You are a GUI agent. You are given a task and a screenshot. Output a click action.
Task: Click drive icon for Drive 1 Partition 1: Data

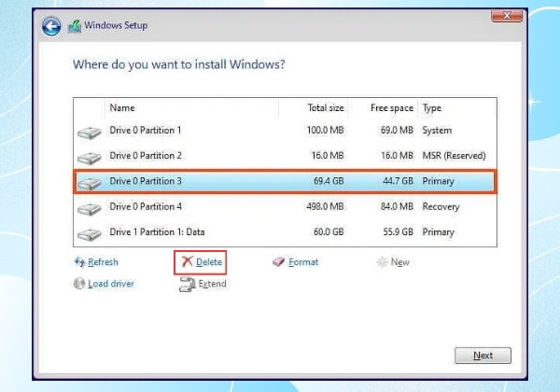click(x=90, y=234)
